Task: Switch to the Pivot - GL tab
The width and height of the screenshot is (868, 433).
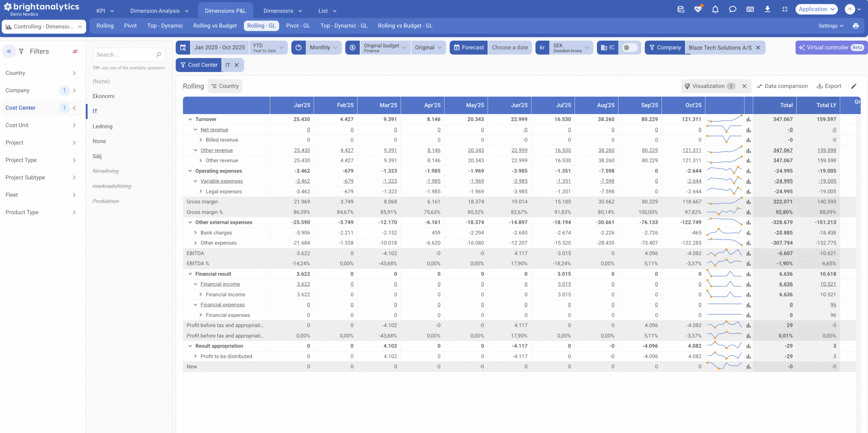Action: [298, 26]
